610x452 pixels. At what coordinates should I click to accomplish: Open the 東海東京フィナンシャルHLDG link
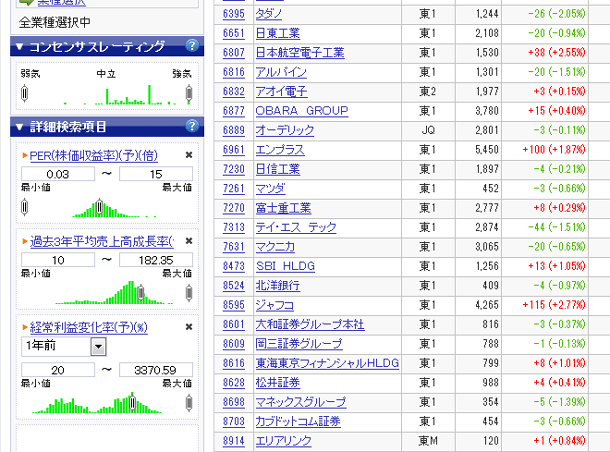(328, 363)
